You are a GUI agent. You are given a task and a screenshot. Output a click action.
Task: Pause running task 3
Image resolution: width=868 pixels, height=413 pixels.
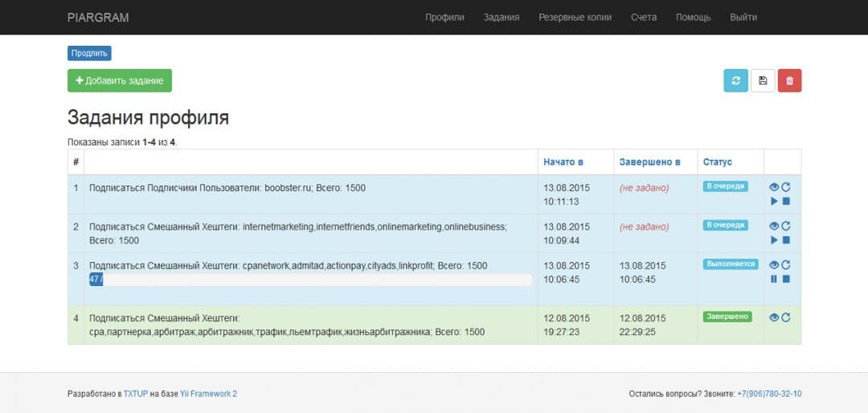click(774, 279)
